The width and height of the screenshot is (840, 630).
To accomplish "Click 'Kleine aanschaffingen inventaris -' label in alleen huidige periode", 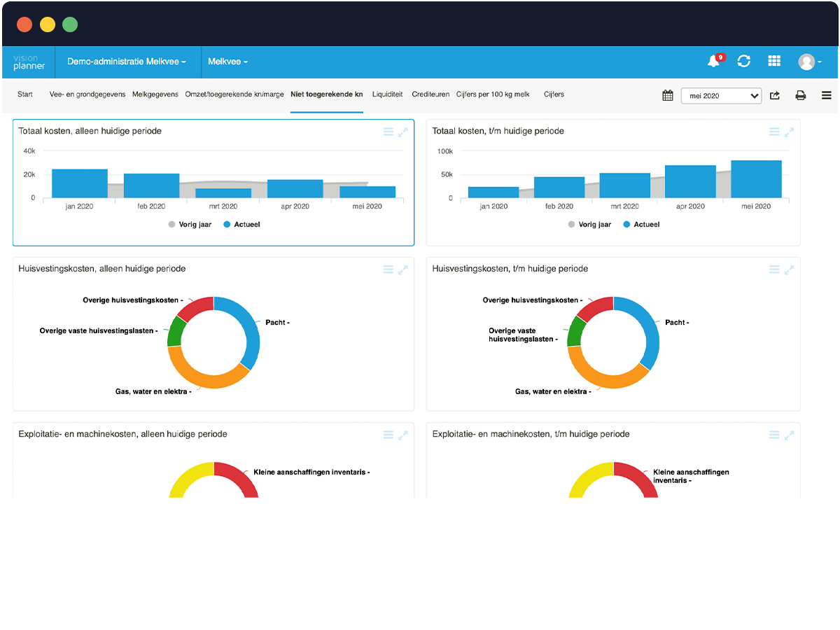I will (x=311, y=472).
